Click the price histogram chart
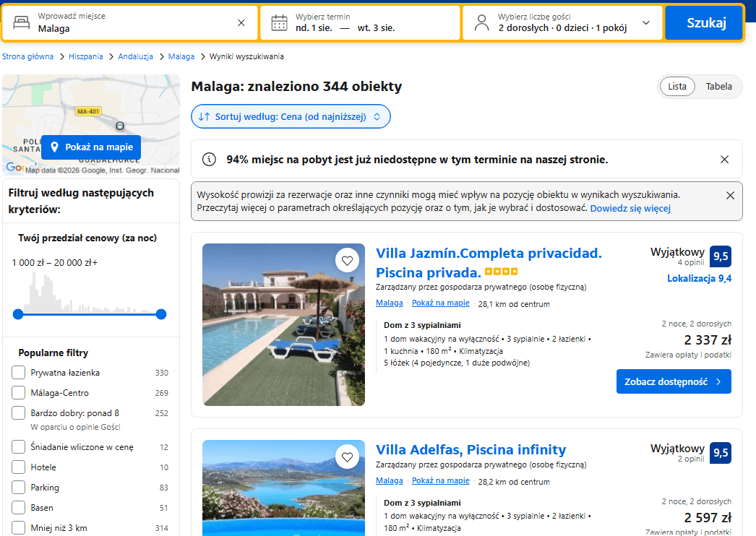756x536 pixels. tap(90, 293)
